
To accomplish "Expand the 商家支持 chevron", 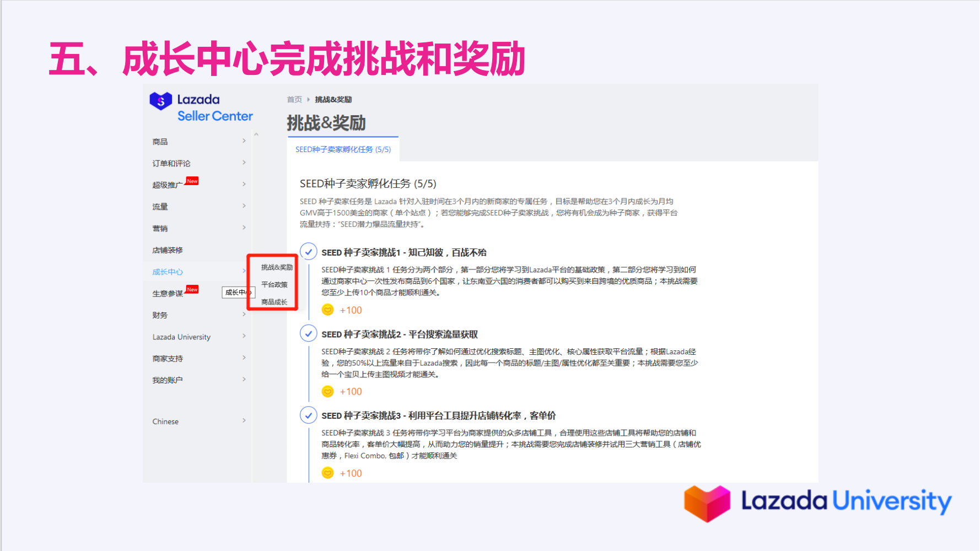I will [x=244, y=358].
